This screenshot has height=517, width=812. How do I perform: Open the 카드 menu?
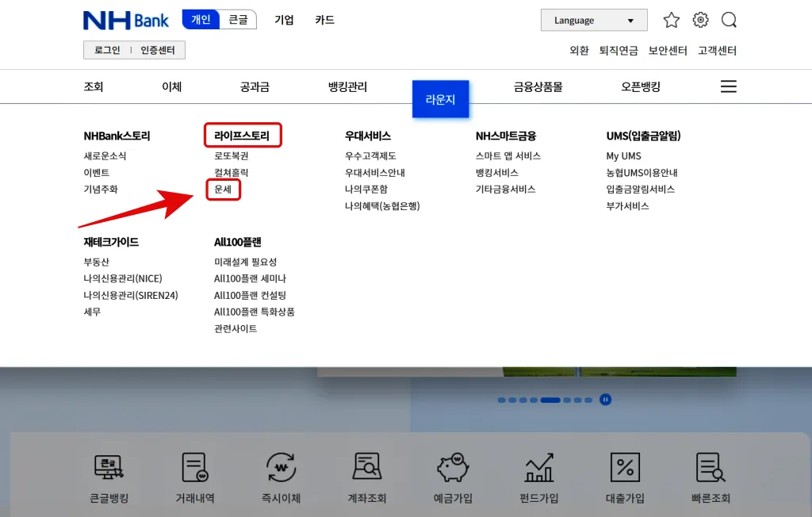[x=324, y=20]
